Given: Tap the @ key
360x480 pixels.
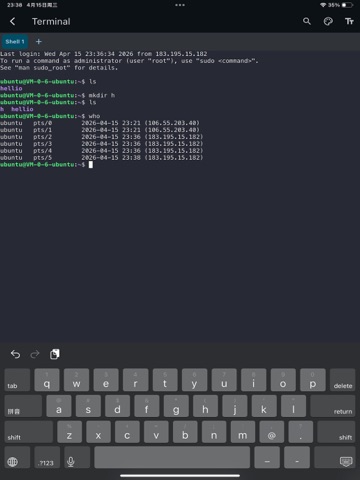Looking at the screenshot, I should pyautogui.click(x=272, y=432).
